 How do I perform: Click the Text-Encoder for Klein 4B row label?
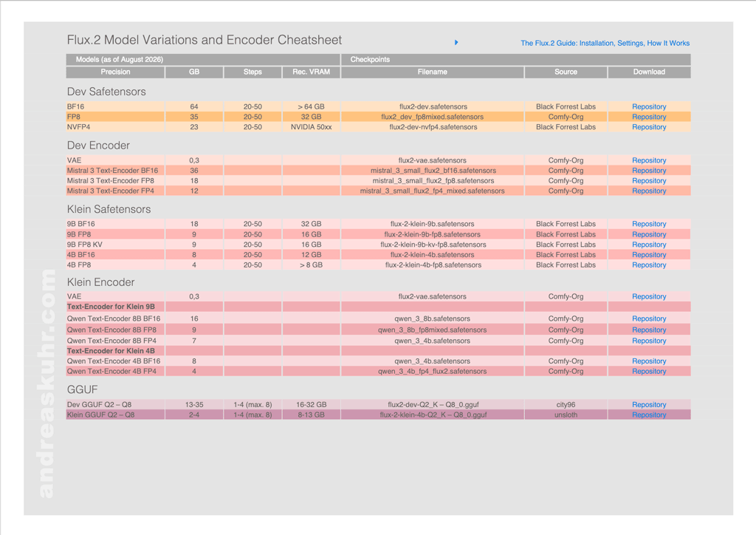[111, 351]
